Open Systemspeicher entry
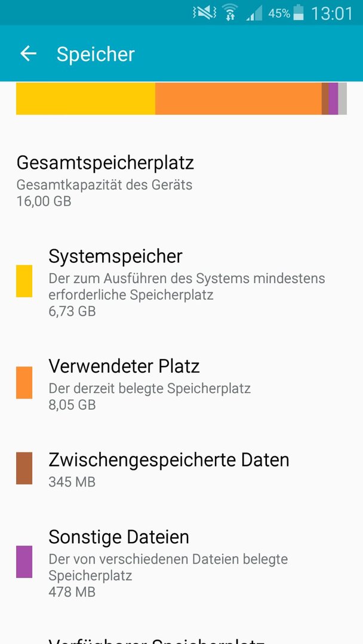 click(181, 281)
